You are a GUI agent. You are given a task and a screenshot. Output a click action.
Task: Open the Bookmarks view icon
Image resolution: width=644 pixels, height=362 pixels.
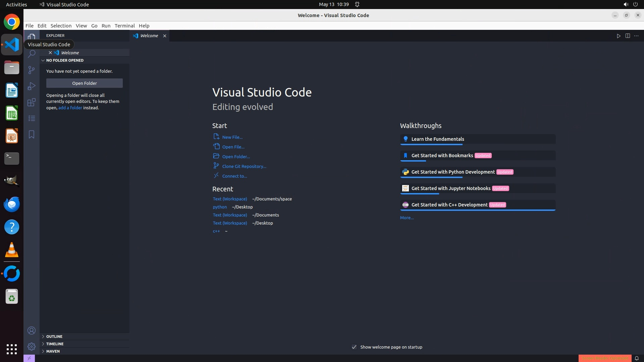32,134
